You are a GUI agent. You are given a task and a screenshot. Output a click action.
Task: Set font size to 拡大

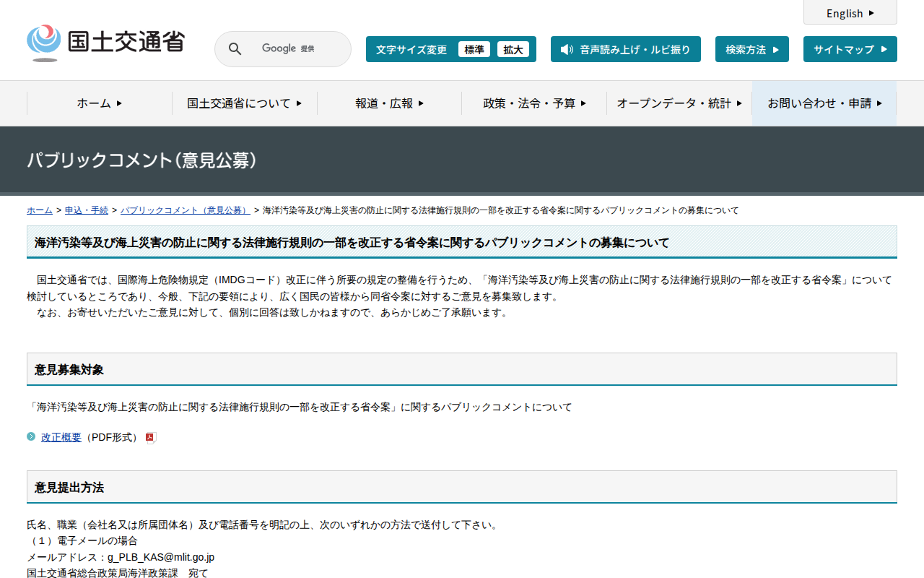(x=513, y=49)
